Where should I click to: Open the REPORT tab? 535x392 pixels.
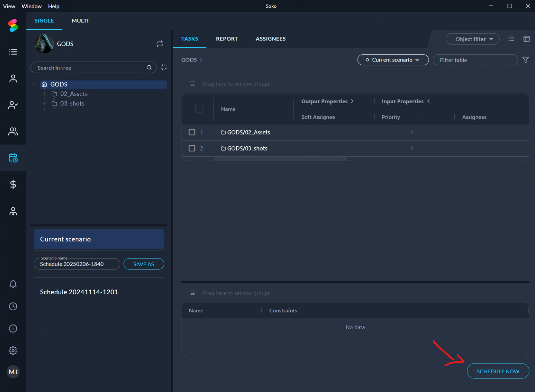pos(227,39)
